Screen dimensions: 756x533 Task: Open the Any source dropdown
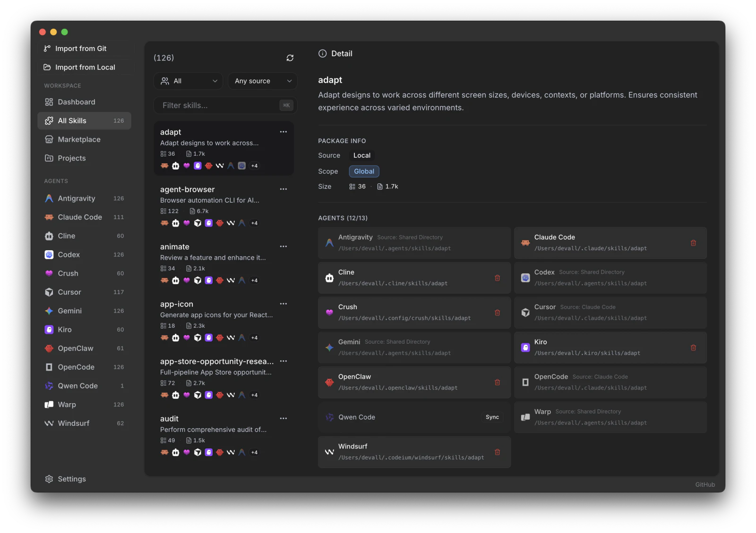tap(263, 81)
